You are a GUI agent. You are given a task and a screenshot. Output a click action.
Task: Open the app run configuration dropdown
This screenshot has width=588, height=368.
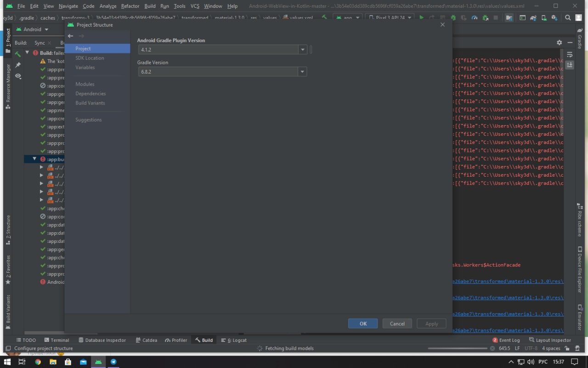coord(348,17)
